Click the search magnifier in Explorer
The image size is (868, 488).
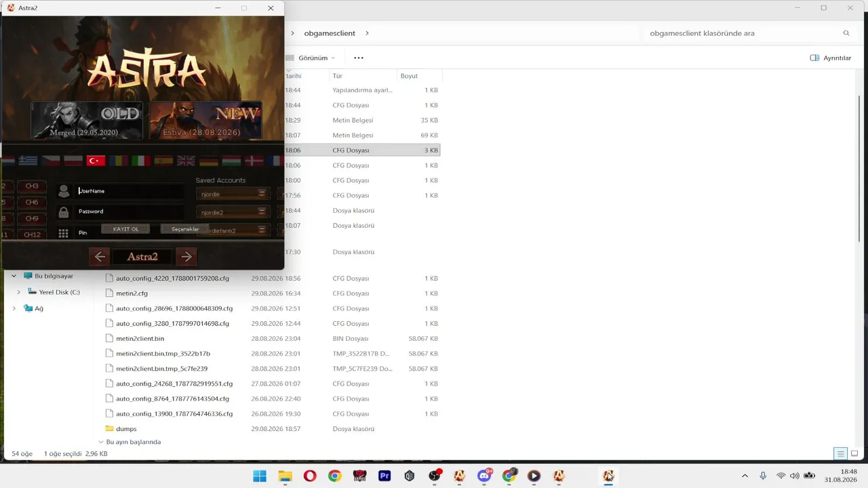pos(846,33)
